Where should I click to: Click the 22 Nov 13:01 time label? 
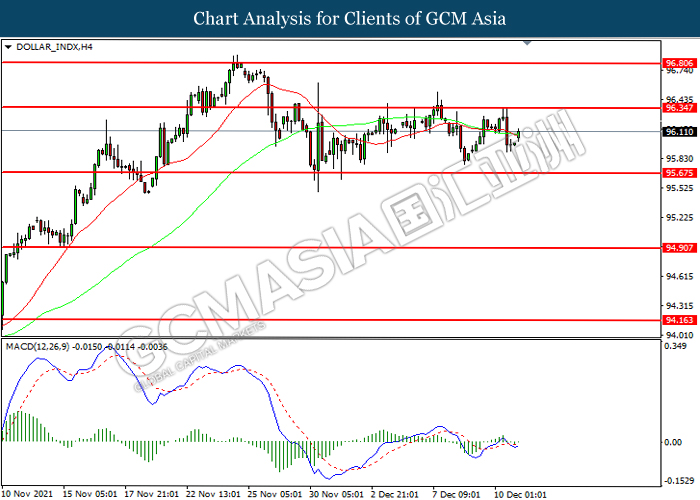point(213,494)
